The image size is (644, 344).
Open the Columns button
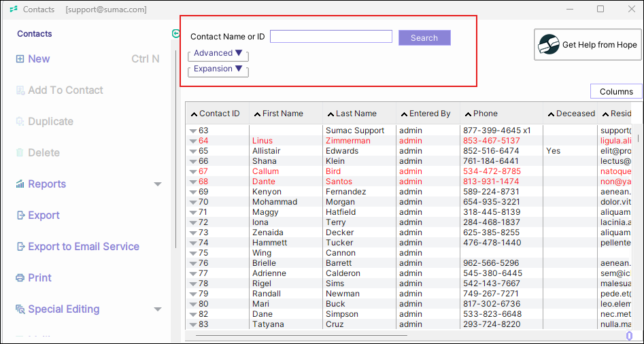pos(616,92)
